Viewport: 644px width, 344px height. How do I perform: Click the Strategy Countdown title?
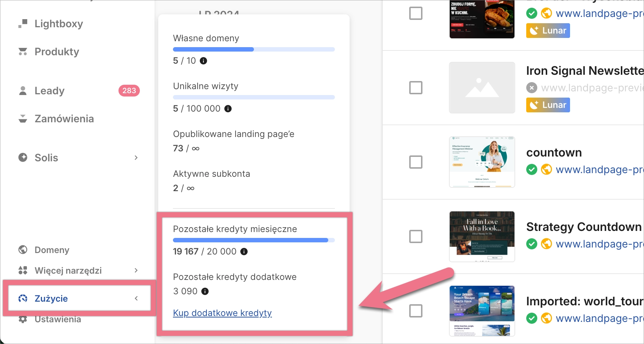coord(584,227)
